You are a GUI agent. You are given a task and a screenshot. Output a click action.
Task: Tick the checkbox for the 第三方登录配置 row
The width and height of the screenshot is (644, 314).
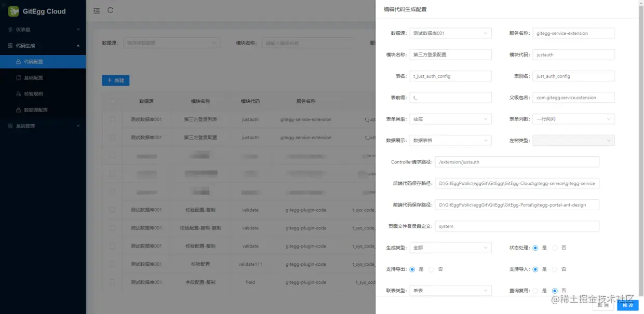click(112, 138)
